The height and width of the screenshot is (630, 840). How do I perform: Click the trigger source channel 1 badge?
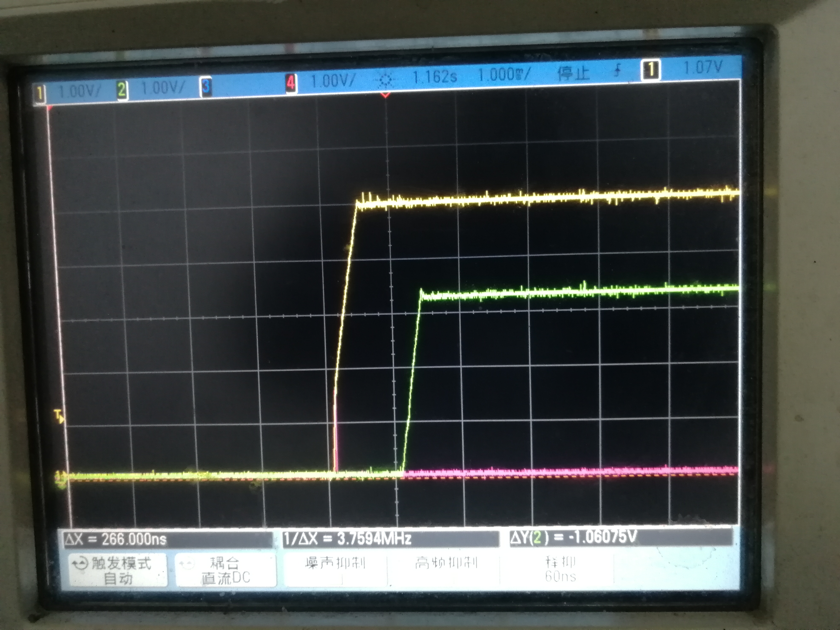651,70
